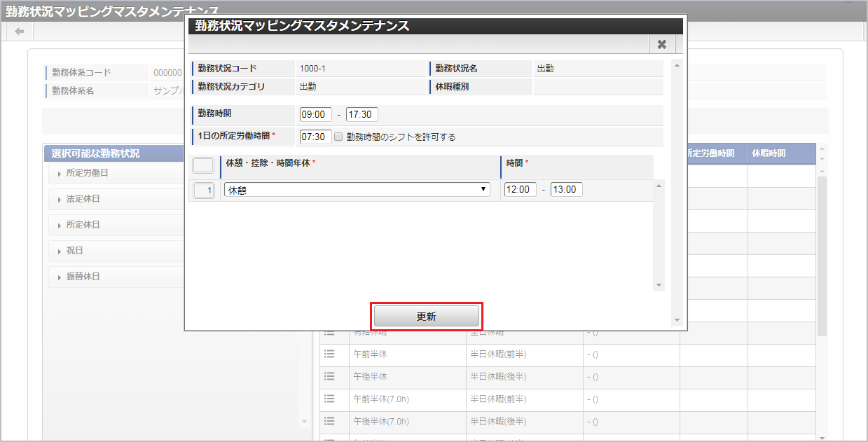Click the work start time 09:00 field
The width and height of the screenshot is (868, 442).
pyautogui.click(x=315, y=114)
